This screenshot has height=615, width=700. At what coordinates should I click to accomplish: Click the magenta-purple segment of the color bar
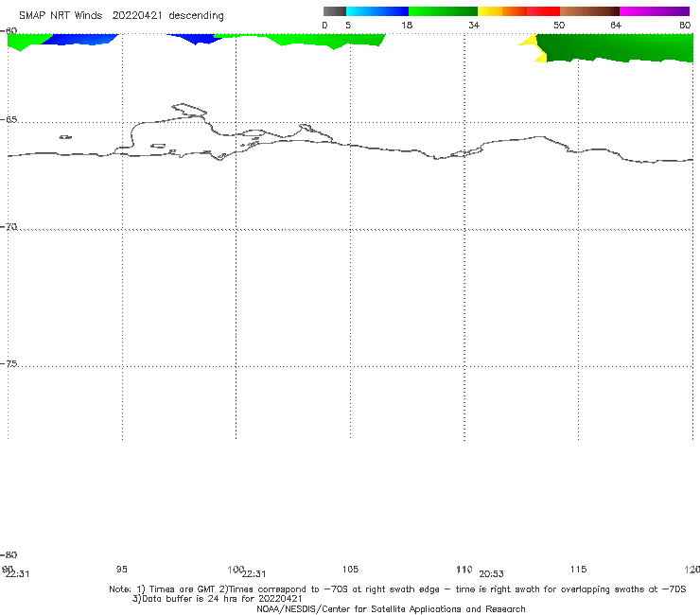click(655, 11)
